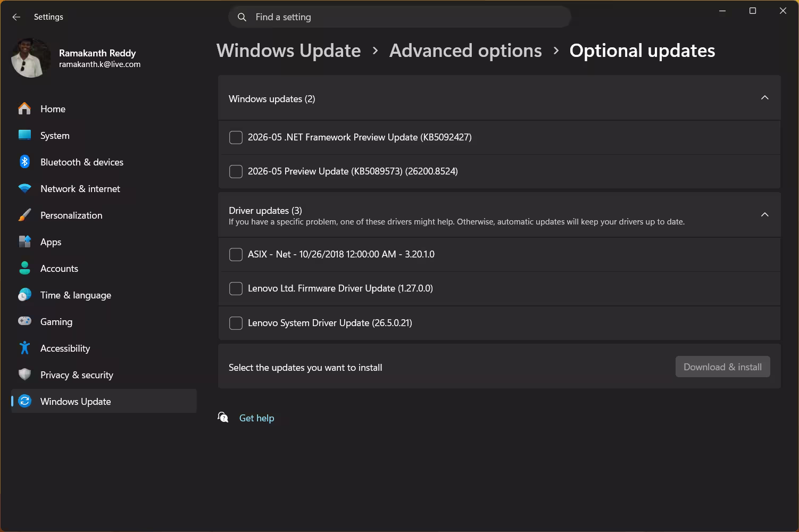The height and width of the screenshot is (532, 799).
Task: Close the Settings window
Action: [x=783, y=11]
